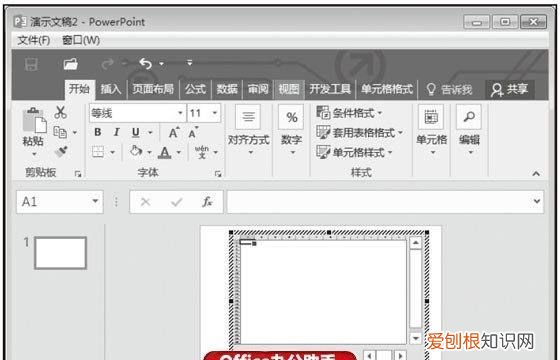Viewport: 560px width, 360px height.
Task: Click the Redo arrow icon
Action: [107, 64]
